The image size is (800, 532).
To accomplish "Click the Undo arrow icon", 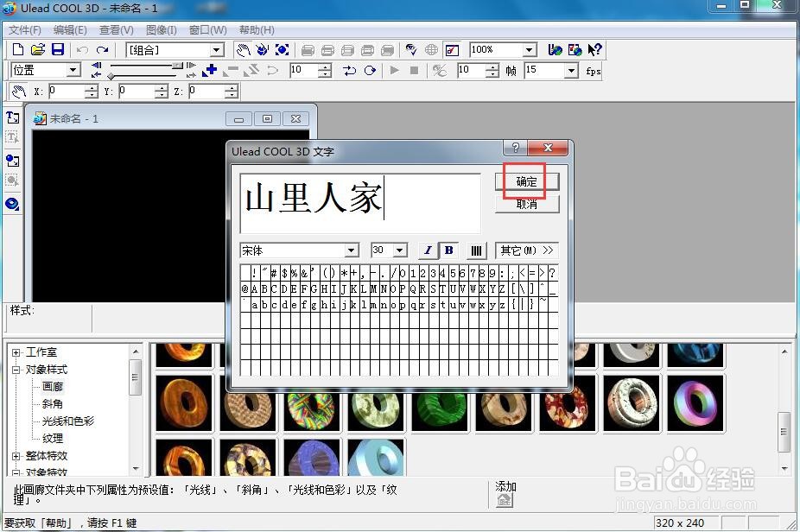I will point(82,50).
